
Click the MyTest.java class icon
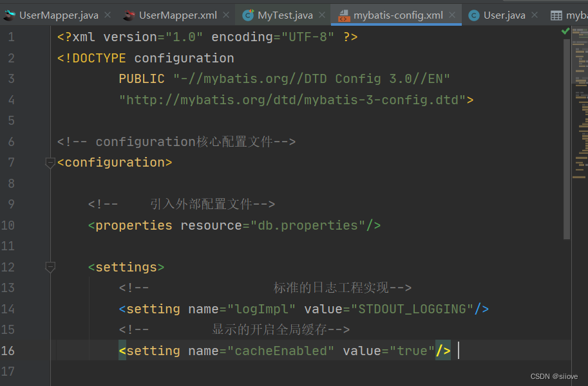click(248, 15)
